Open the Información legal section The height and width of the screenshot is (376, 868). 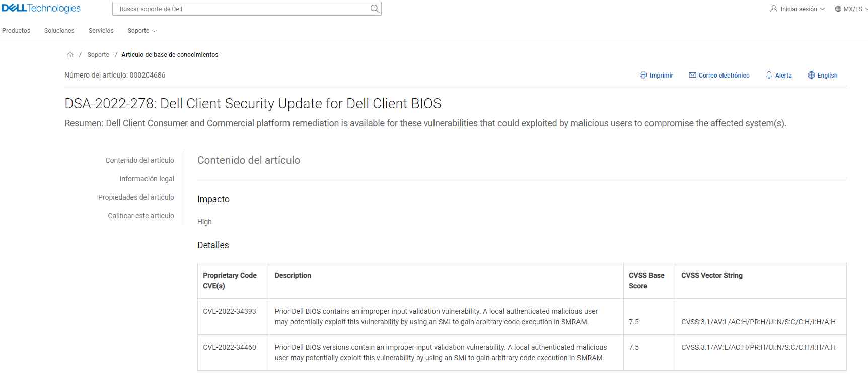[x=147, y=179]
